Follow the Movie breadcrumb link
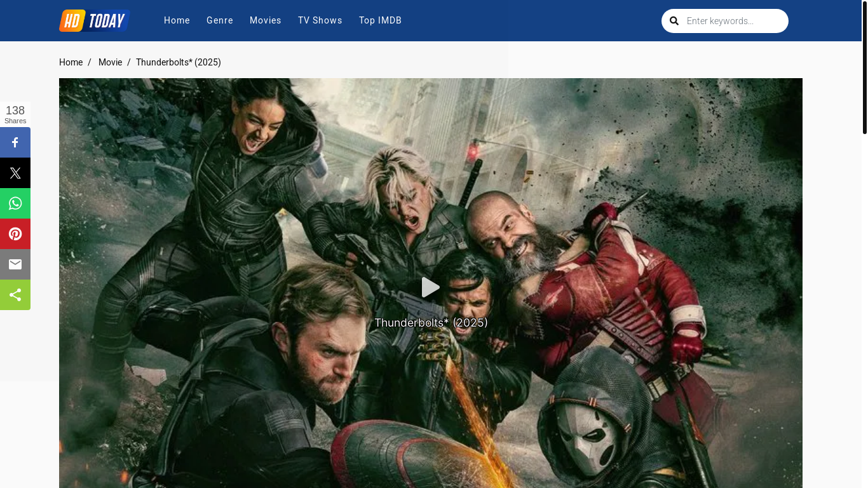The image size is (868, 488). click(x=110, y=62)
